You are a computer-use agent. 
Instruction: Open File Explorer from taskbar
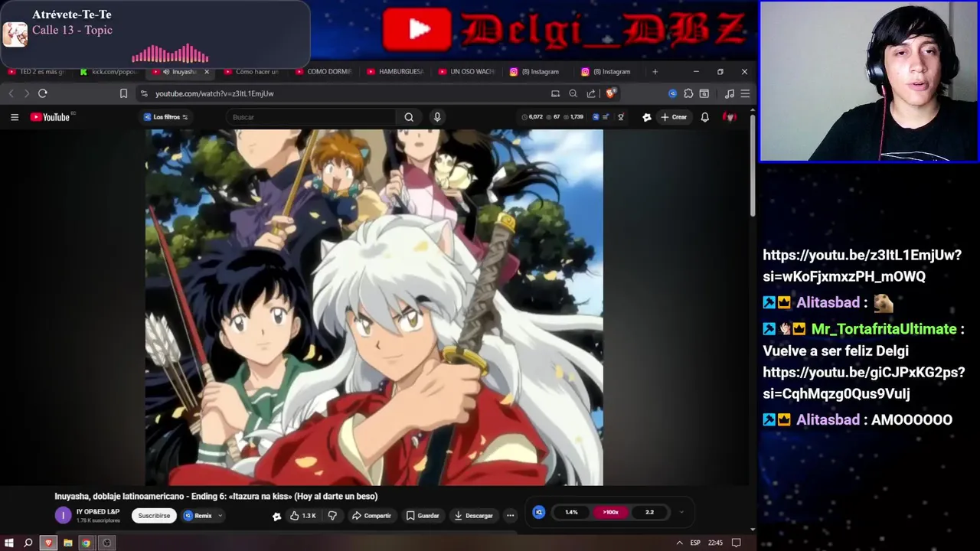point(68,543)
